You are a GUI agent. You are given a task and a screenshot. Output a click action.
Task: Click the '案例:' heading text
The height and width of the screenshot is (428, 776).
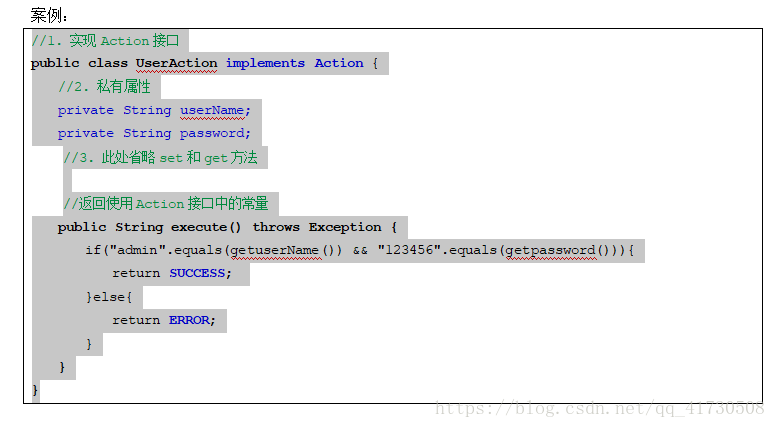[x=48, y=15]
